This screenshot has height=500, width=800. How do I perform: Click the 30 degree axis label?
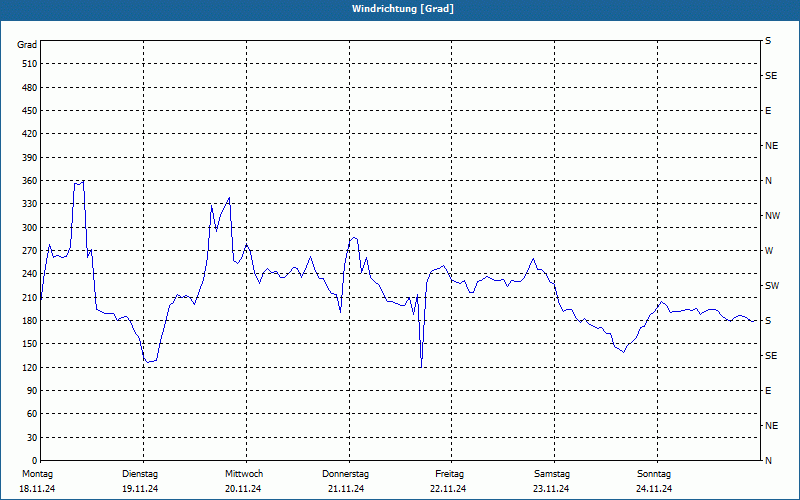pyautogui.click(x=32, y=438)
